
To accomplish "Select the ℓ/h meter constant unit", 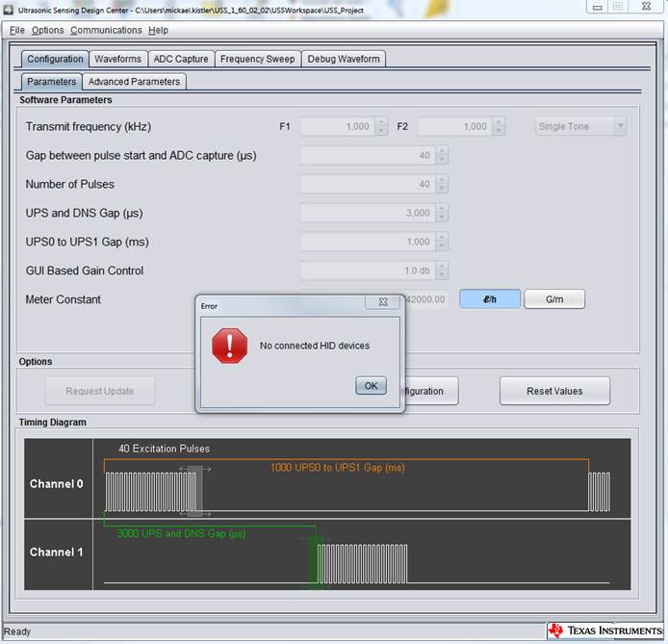I will (x=490, y=299).
